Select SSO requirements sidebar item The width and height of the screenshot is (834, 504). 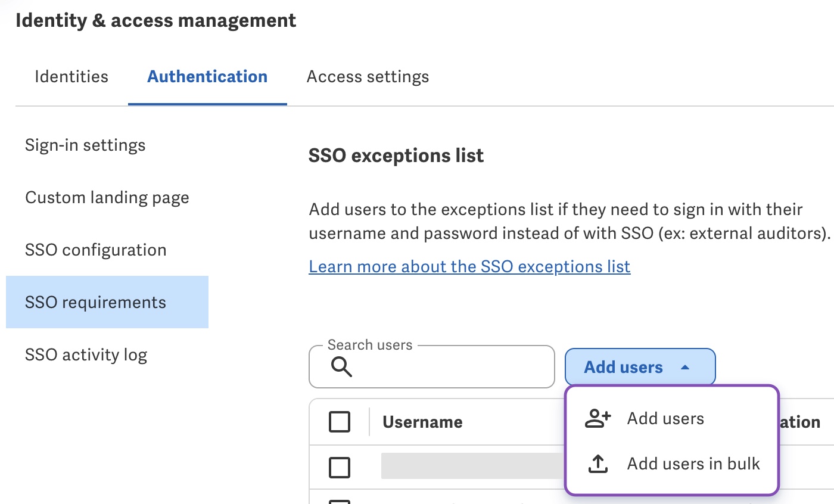[107, 302]
